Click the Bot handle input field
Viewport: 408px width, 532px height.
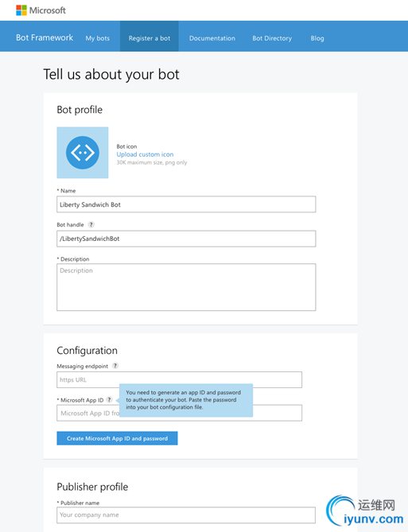(x=186, y=239)
